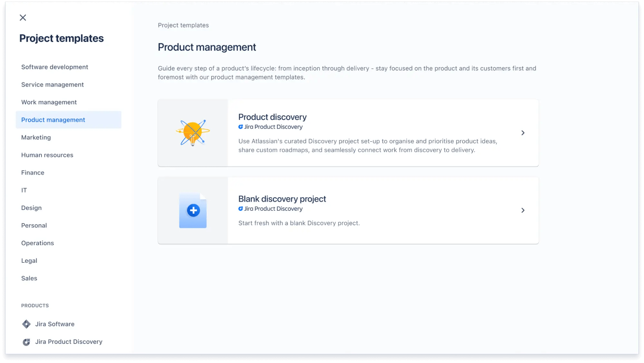
Task: Expand the Blank discovery project via its chevron
Action: 523,210
